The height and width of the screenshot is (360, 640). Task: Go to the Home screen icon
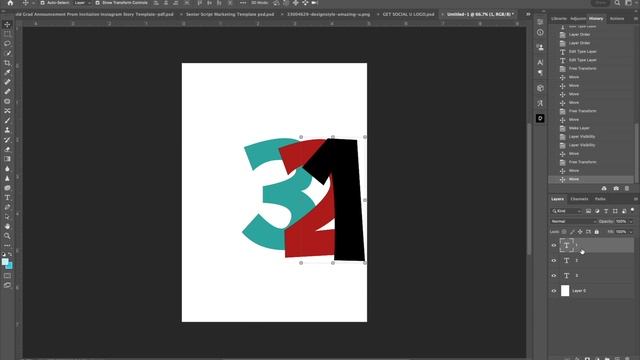(10, 3)
